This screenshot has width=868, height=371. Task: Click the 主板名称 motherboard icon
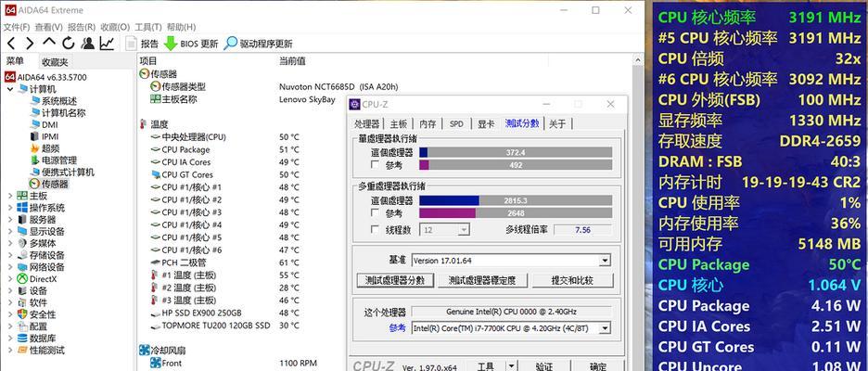156,99
